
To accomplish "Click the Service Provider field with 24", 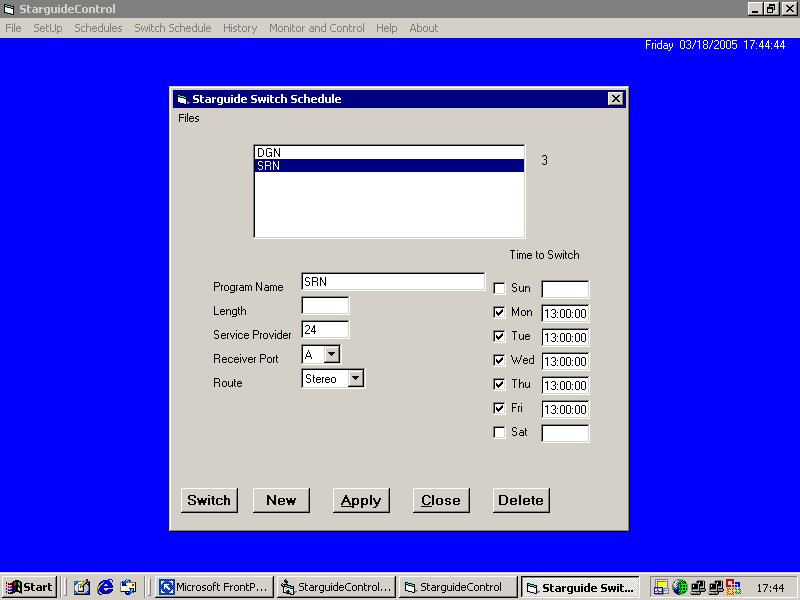I will pyautogui.click(x=325, y=330).
